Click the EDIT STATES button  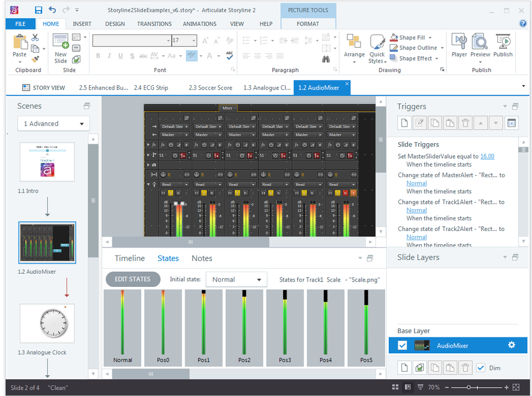pos(133,279)
